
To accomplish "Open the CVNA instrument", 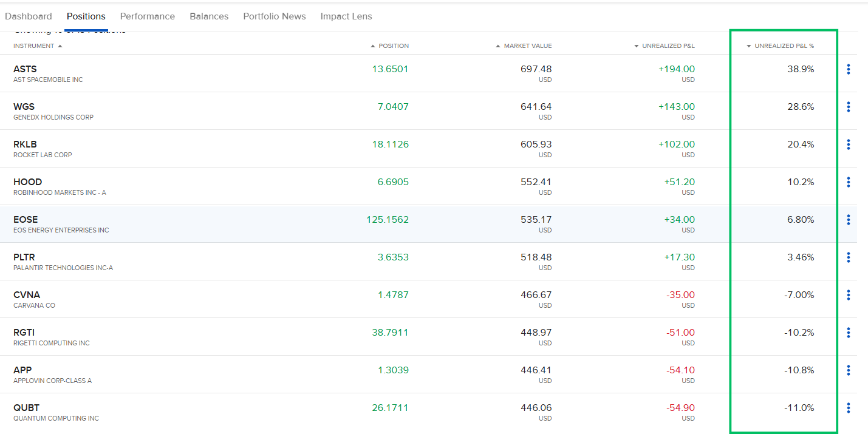I will pyautogui.click(x=27, y=295).
